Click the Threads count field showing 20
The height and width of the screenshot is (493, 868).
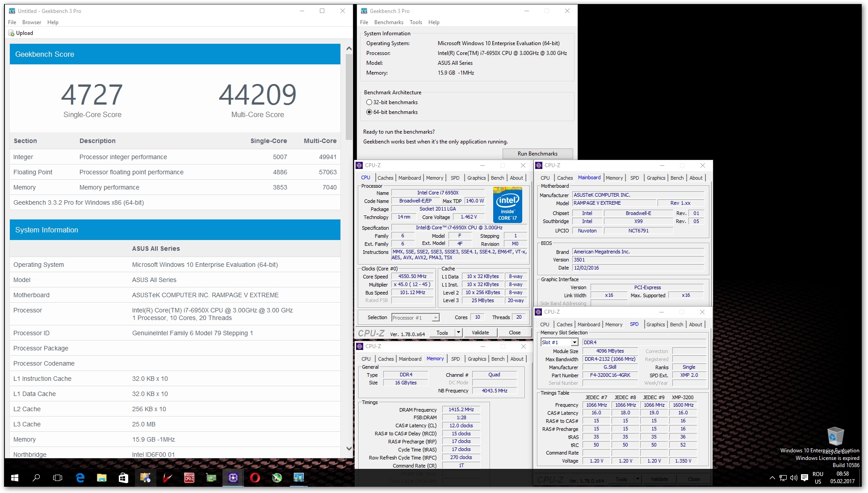point(519,317)
